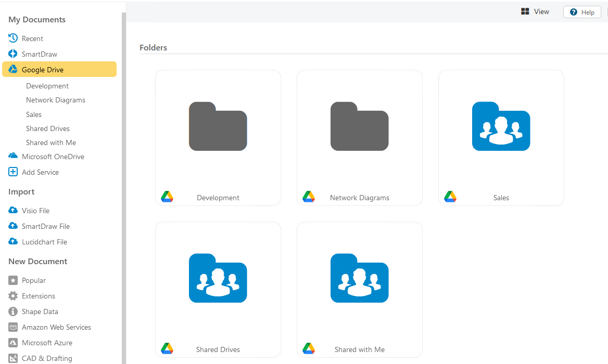Choose the Popular templates category

coord(34,280)
